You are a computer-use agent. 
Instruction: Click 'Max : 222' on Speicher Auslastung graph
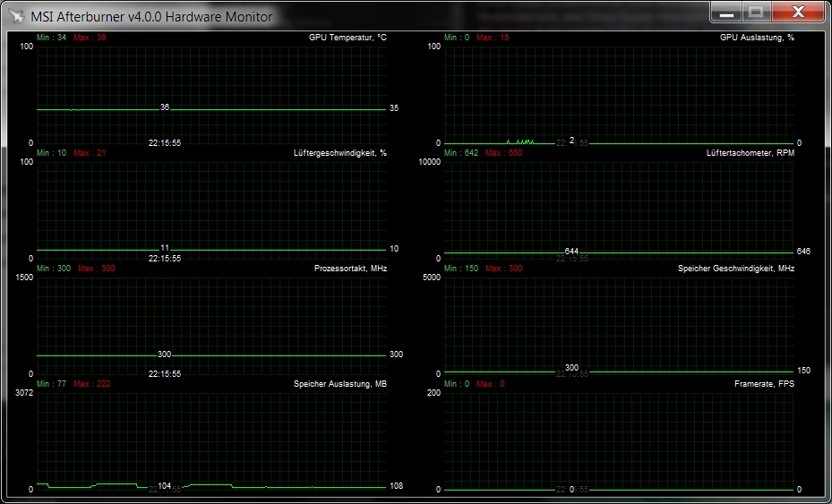pos(91,384)
